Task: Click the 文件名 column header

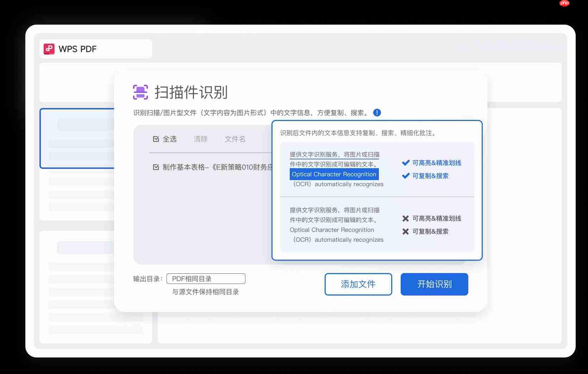Action: point(235,139)
